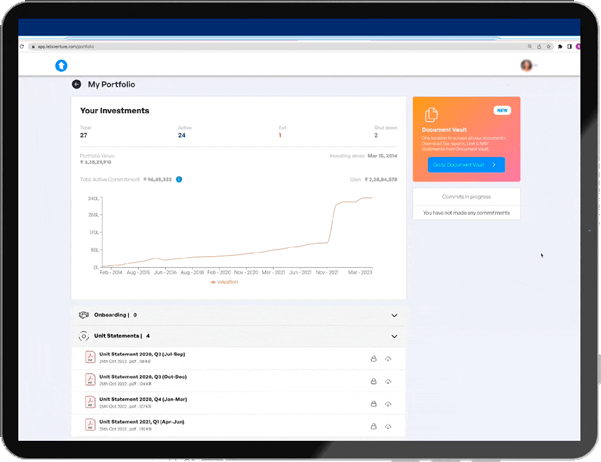Click info icon beside Total Active Commitment

coord(179,179)
